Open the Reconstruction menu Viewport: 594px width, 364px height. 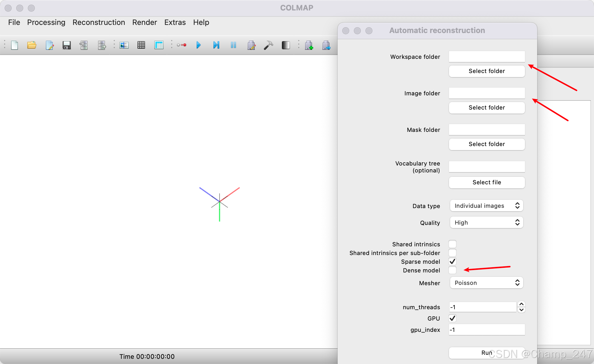point(99,22)
